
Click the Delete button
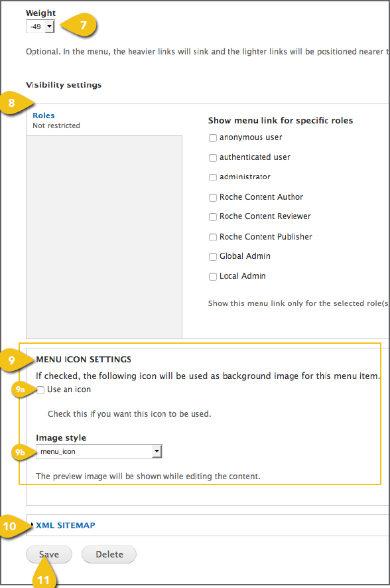click(109, 554)
